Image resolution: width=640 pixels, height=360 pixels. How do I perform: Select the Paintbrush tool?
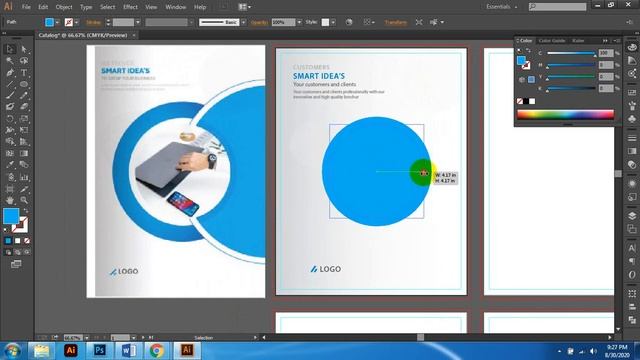point(10,96)
